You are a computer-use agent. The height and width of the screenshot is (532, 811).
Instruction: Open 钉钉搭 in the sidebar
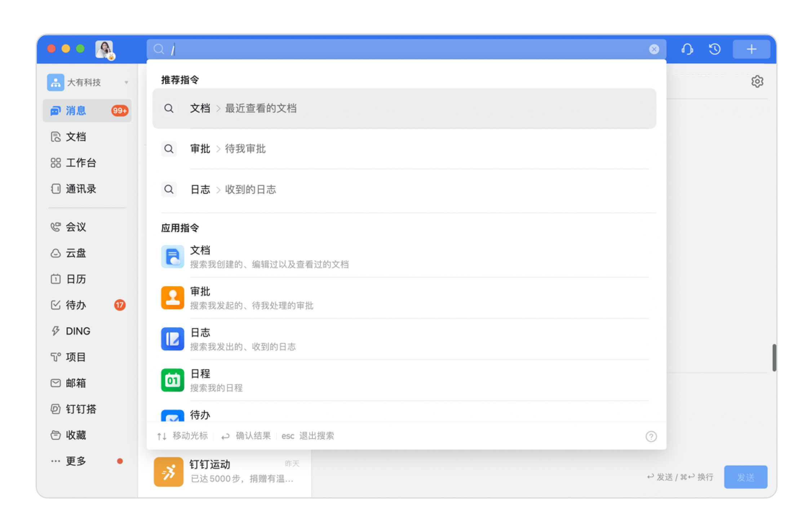(87, 409)
